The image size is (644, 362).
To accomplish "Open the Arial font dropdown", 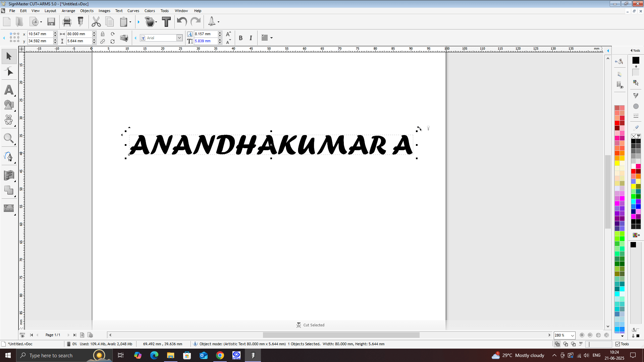I will [179, 38].
